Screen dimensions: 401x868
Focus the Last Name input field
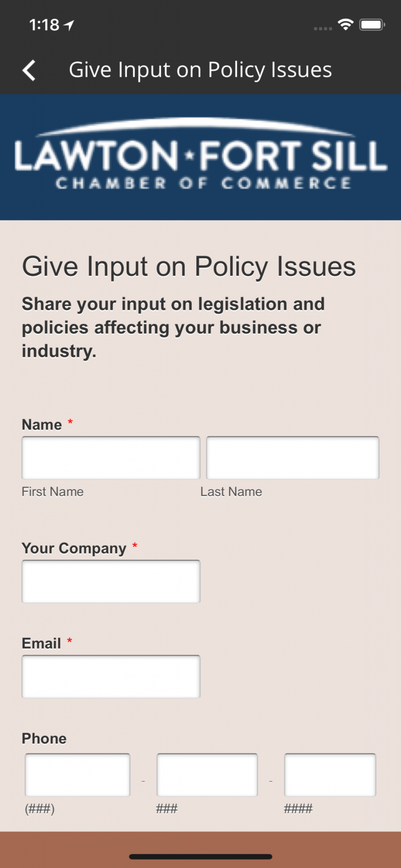pos(293,458)
